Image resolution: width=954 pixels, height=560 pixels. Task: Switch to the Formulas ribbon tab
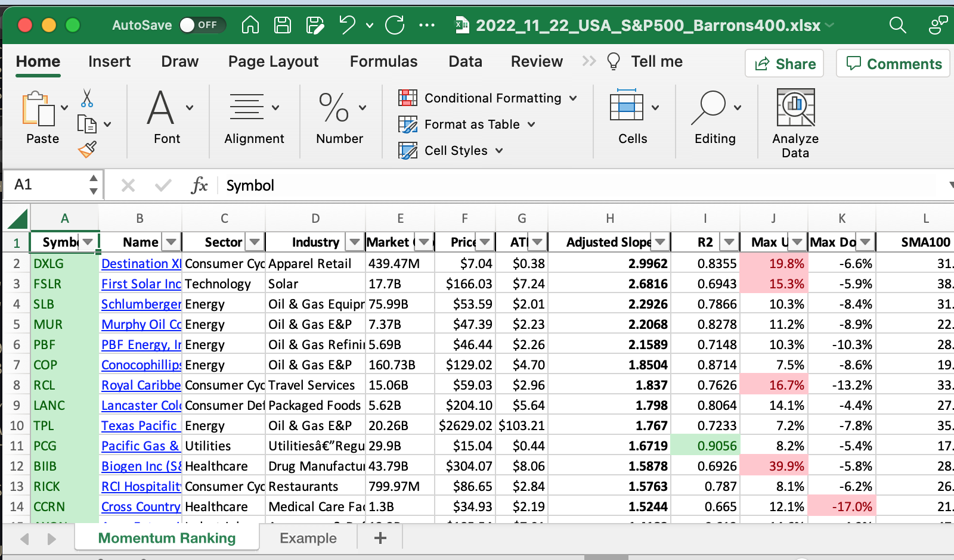click(x=383, y=61)
